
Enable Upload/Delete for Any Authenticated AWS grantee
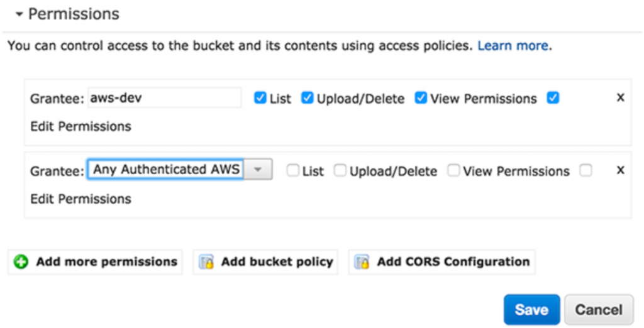coord(340,170)
